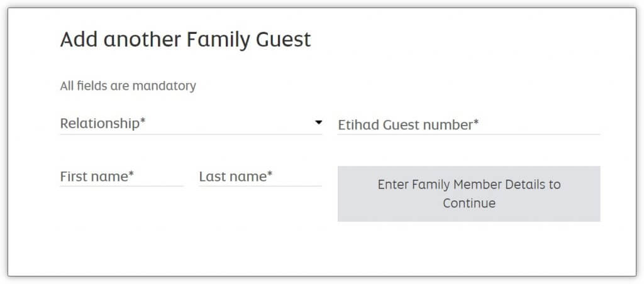This screenshot has width=644, height=284.
Task: Click the underline beneath Etihad Guest number
Action: 469,134
